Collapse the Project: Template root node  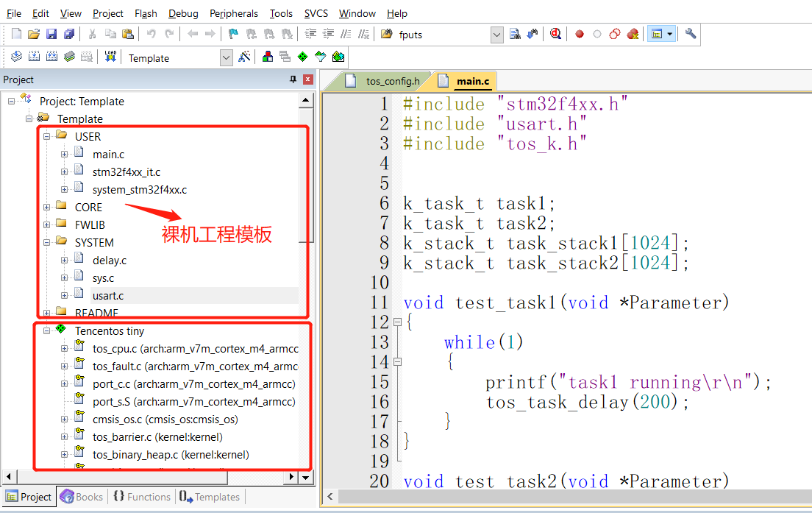tap(11, 102)
